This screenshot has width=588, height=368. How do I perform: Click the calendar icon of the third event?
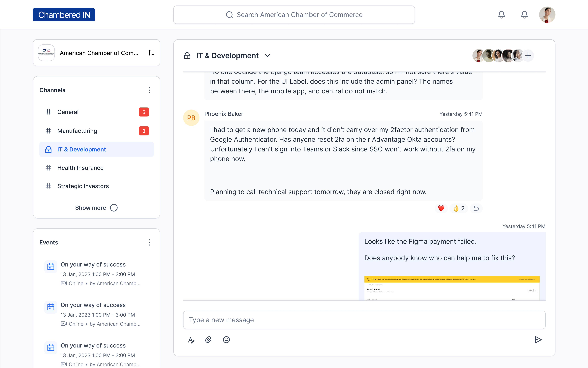51,348
